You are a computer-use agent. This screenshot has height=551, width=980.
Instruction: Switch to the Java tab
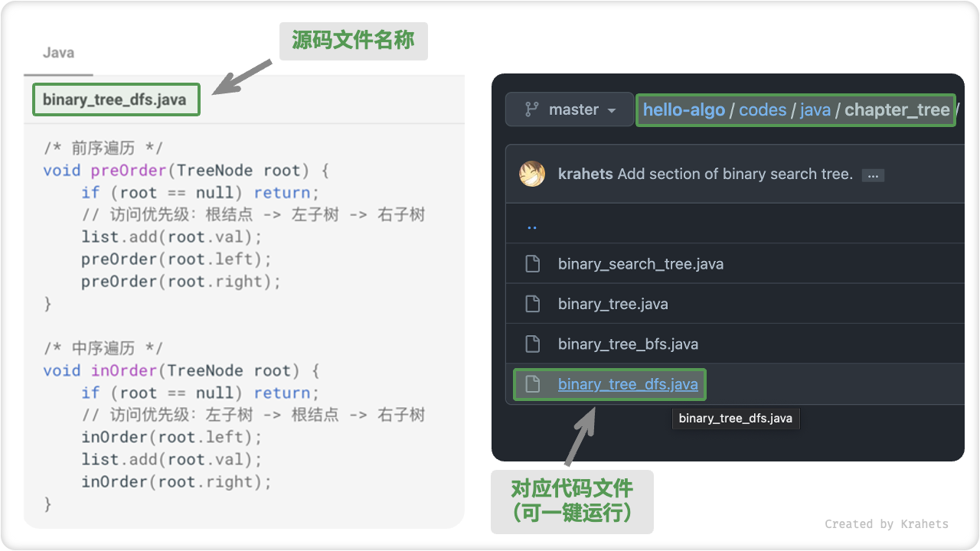58,53
